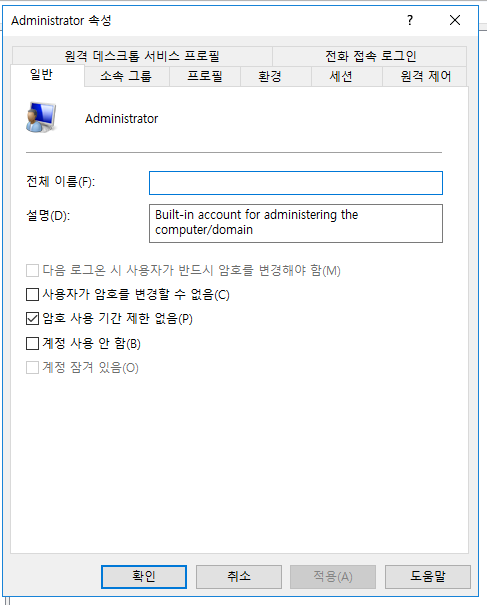Switch to the 소속 그룹 tab
Screen dimensions: 487x605
(127, 76)
